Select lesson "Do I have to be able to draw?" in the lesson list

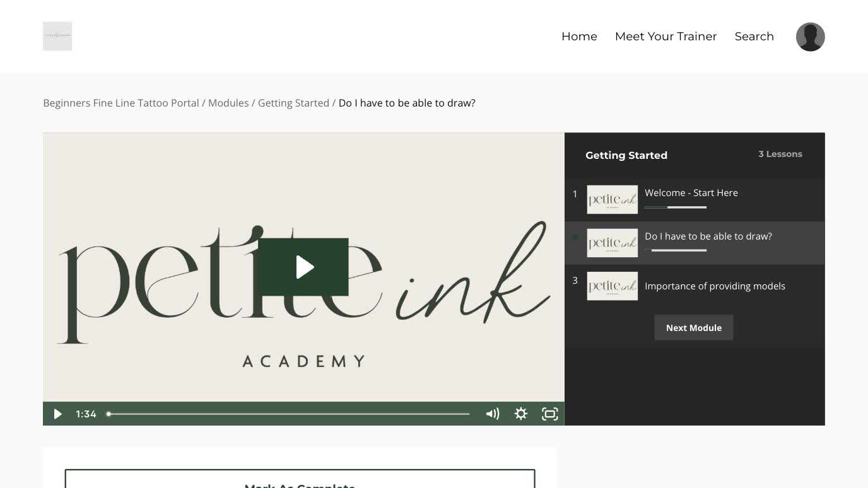(695, 243)
